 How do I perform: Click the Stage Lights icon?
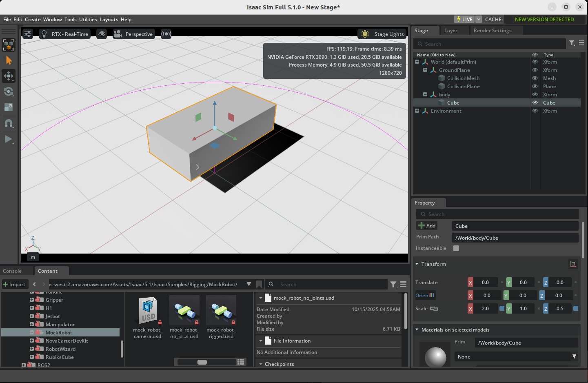pyautogui.click(x=364, y=34)
